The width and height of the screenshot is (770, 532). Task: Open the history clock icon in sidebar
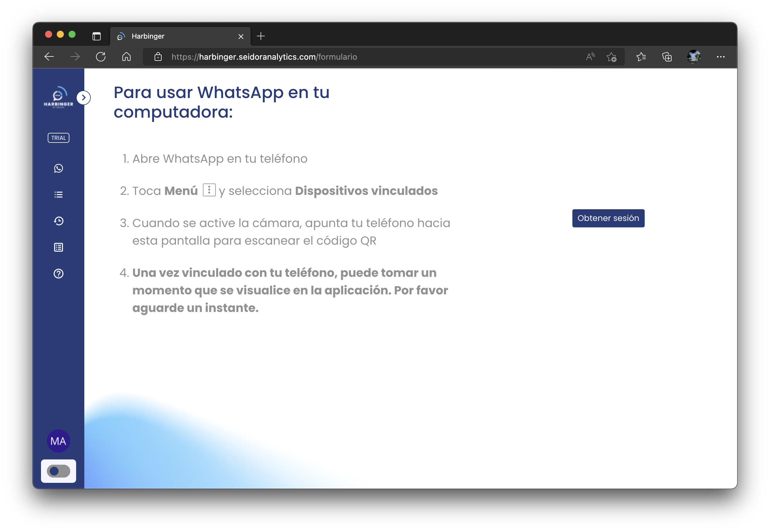coord(58,221)
